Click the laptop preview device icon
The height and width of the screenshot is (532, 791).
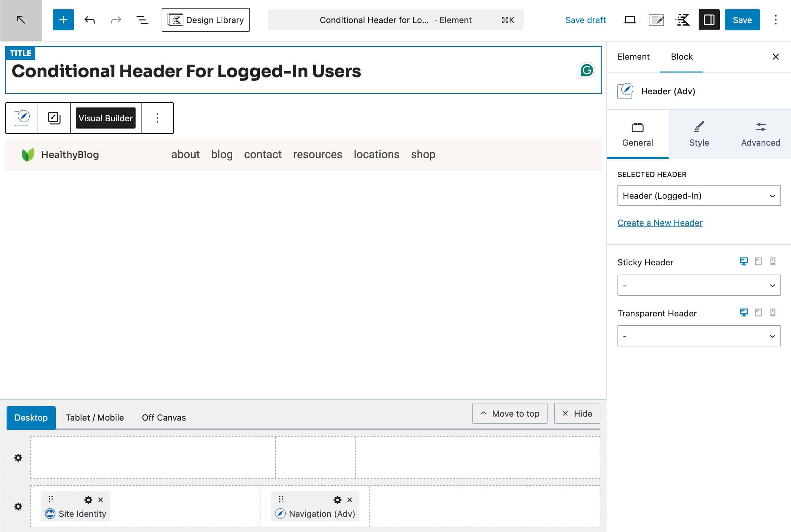pos(630,20)
